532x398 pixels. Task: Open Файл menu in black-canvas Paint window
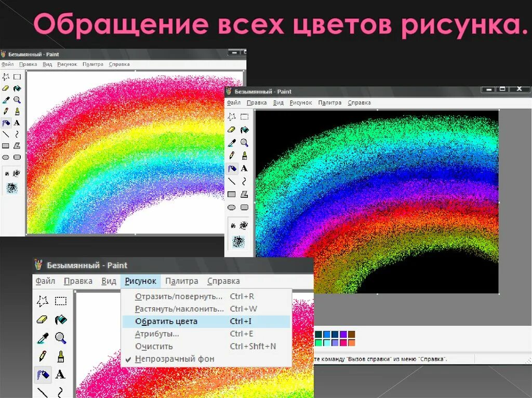pyautogui.click(x=233, y=102)
